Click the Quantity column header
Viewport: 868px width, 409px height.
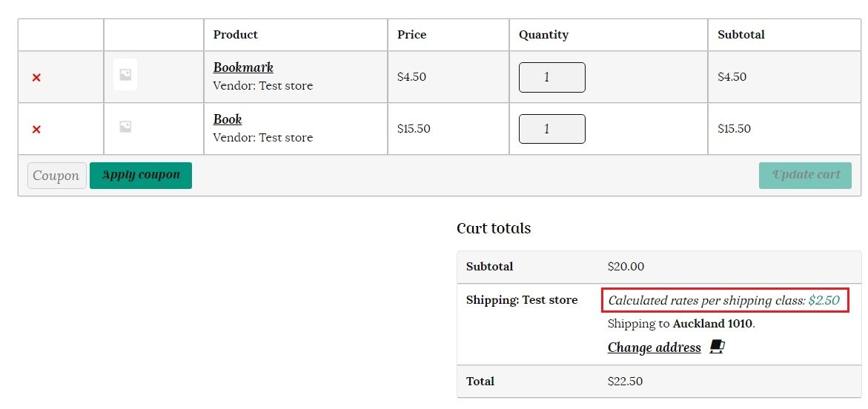[x=543, y=35]
